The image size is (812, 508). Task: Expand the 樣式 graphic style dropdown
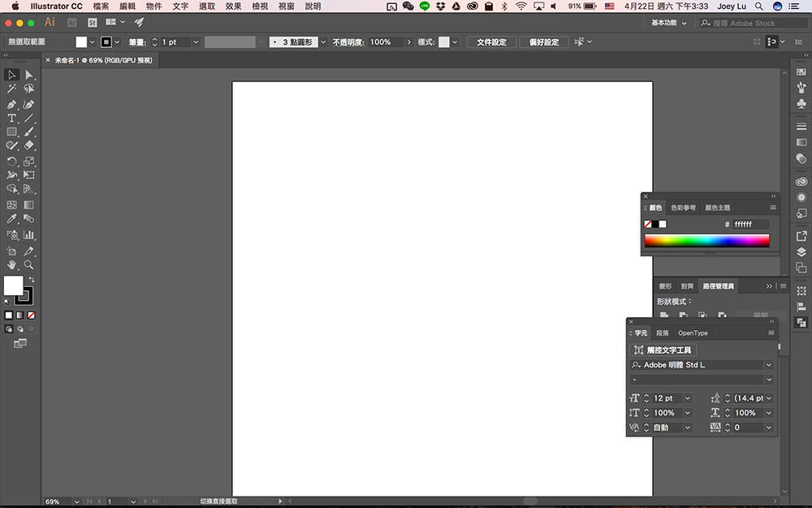[455, 42]
